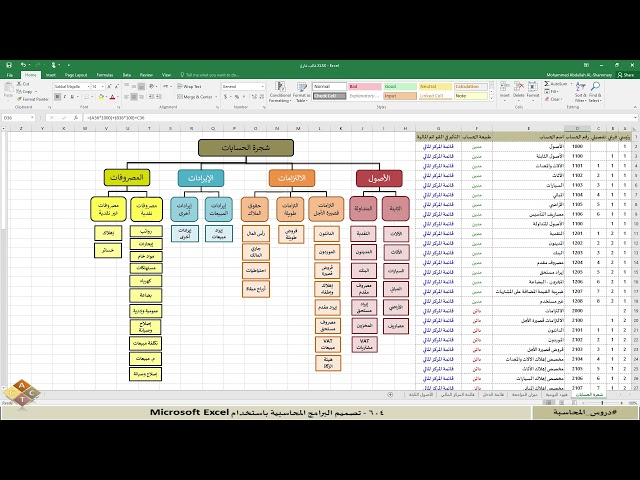The image size is (640, 480).
Task: Click the borders icon in Font group
Action: click(87, 97)
